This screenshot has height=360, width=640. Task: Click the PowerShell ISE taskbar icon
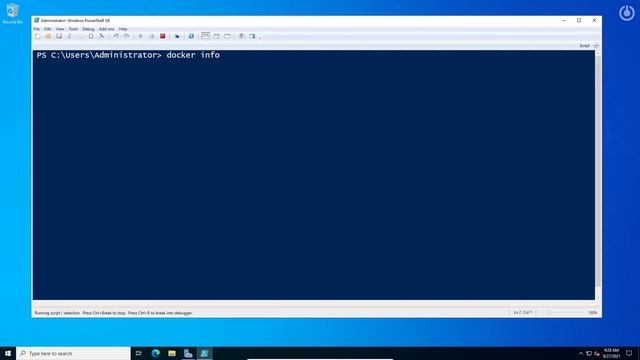click(204, 353)
